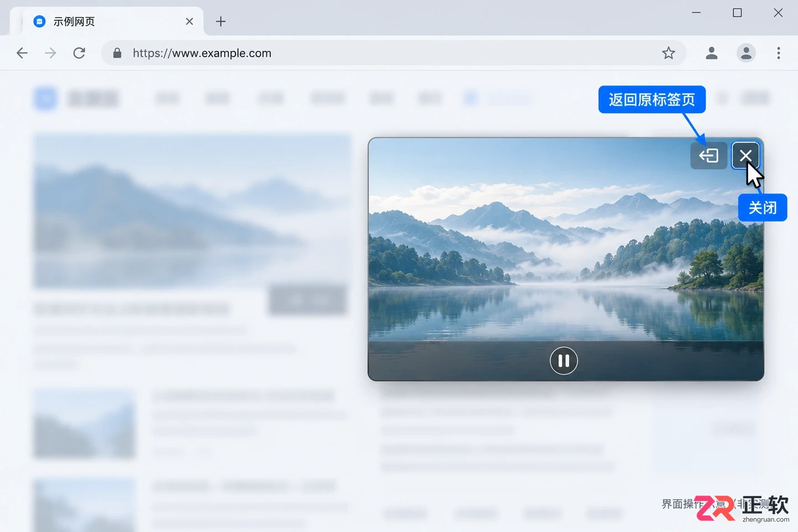Reload the page with the refresh icon
This screenshot has height=532, width=798.
point(79,53)
